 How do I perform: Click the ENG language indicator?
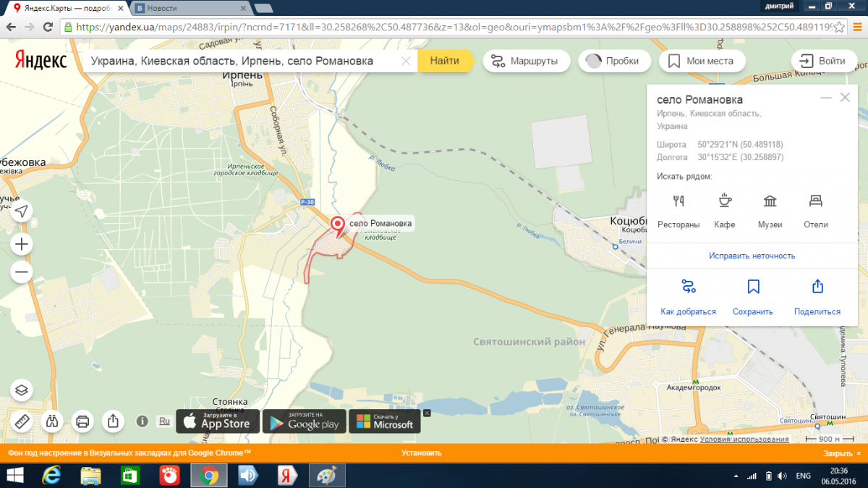803,476
